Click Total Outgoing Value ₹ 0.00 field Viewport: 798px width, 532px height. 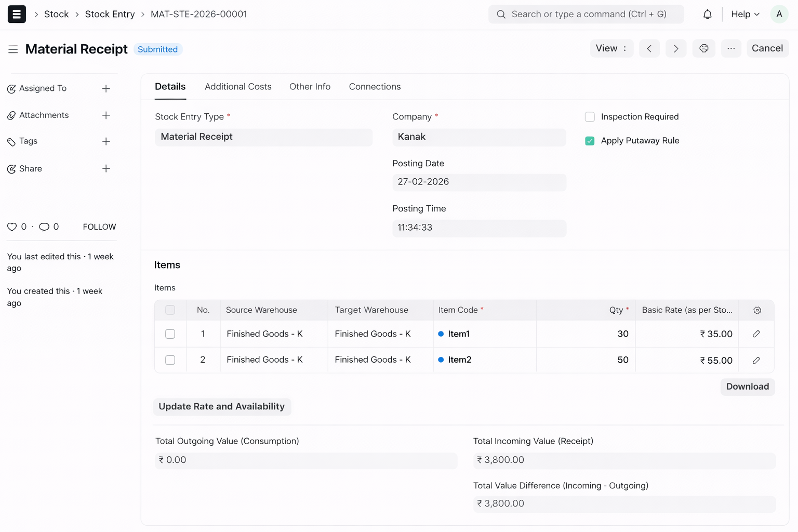coord(306,460)
